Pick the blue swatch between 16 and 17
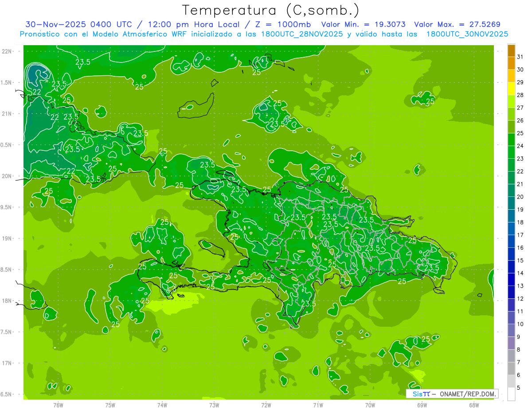The width and height of the screenshot is (532, 411). 512,241
